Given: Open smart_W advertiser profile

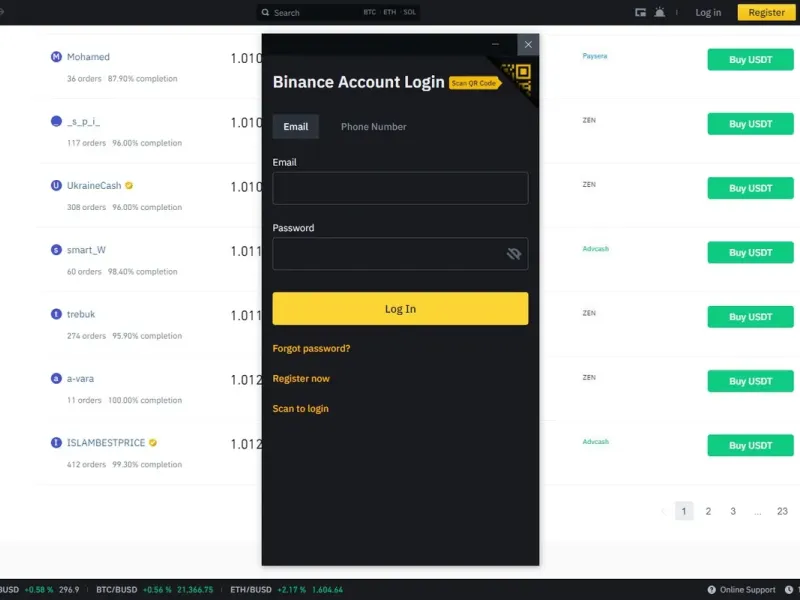Looking at the screenshot, I should pyautogui.click(x=86, y=250).
